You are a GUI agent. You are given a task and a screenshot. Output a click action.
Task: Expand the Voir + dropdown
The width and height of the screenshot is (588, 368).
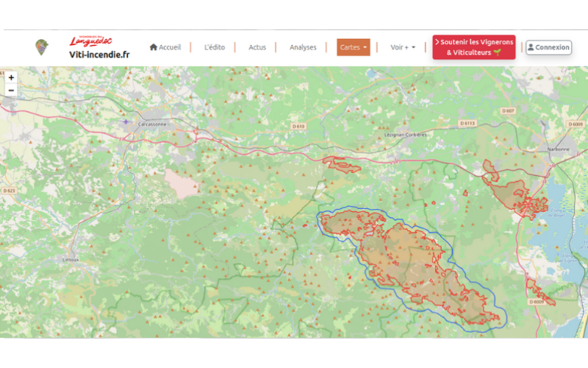pyautogui.click(x=403, y=47)
